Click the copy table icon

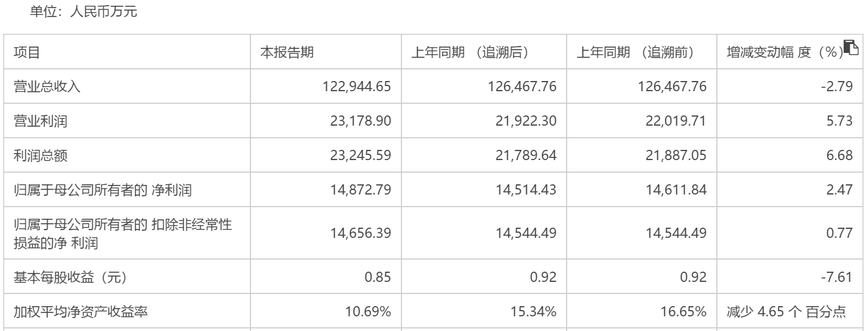(x=850, y=47)
